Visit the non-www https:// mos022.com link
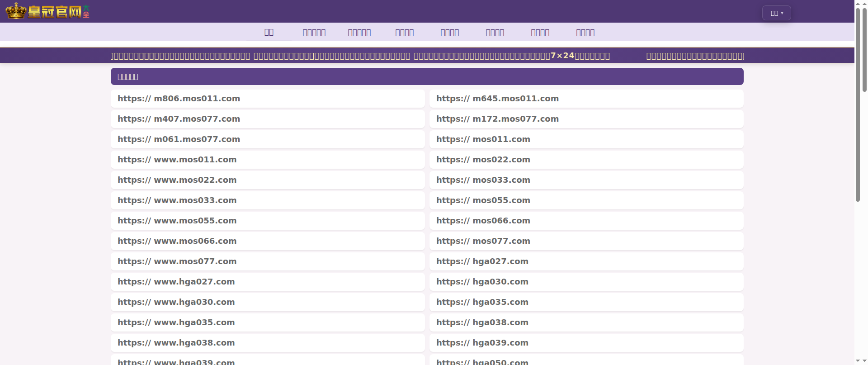 [586, 160]
